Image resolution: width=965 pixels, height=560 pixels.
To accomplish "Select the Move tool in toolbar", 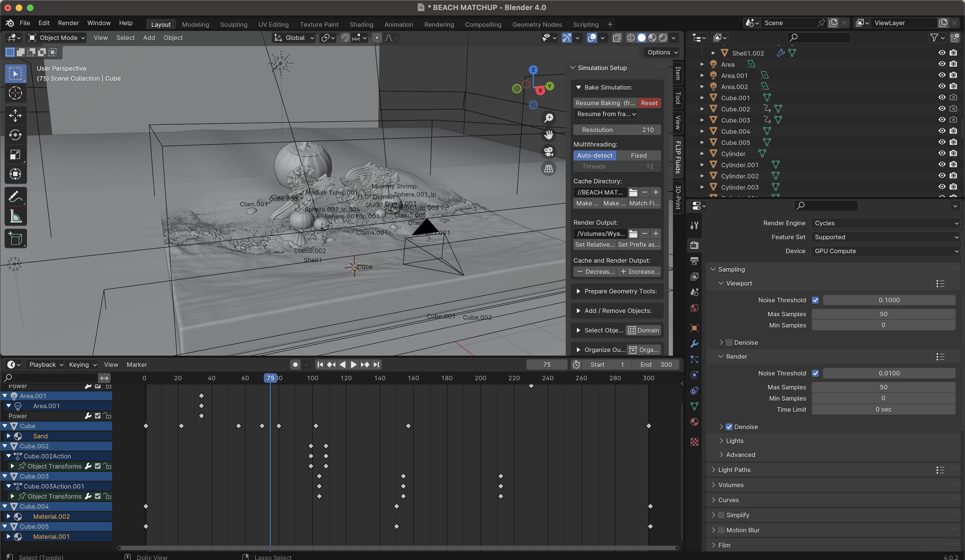I will pos(15,115).
